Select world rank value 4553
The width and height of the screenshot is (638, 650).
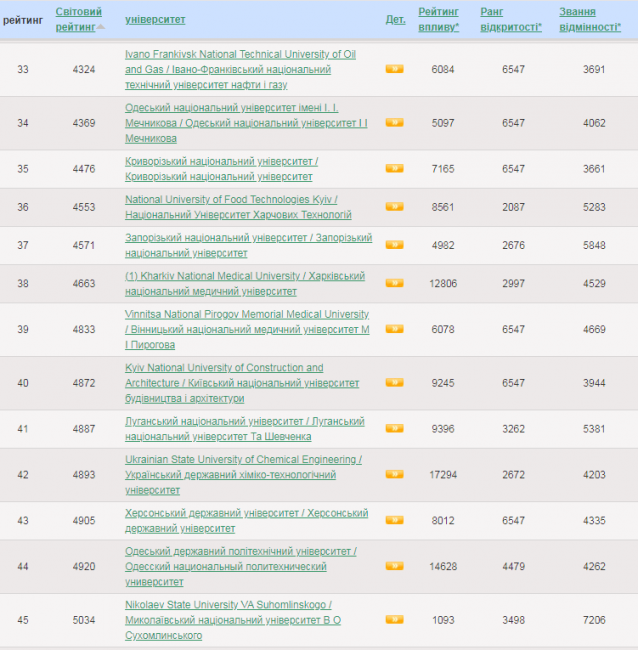(84, 207)
